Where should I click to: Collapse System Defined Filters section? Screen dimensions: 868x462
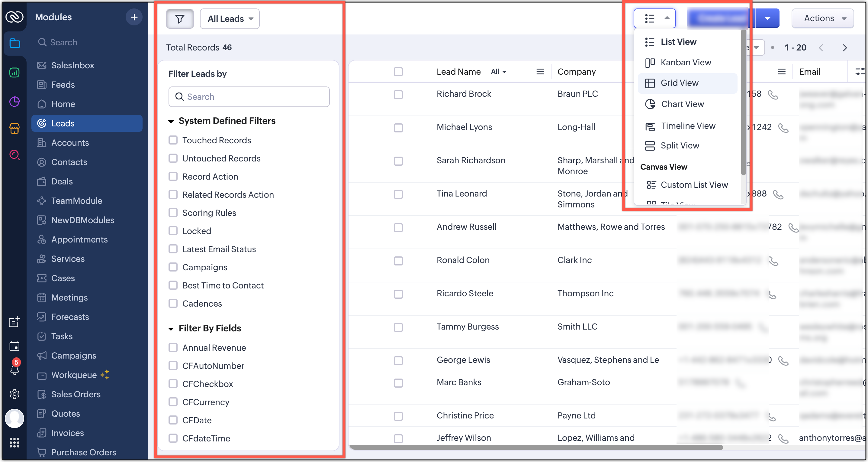pos(171,121)
